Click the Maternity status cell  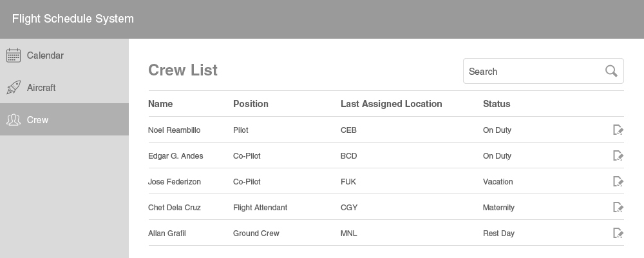[498, 208]
